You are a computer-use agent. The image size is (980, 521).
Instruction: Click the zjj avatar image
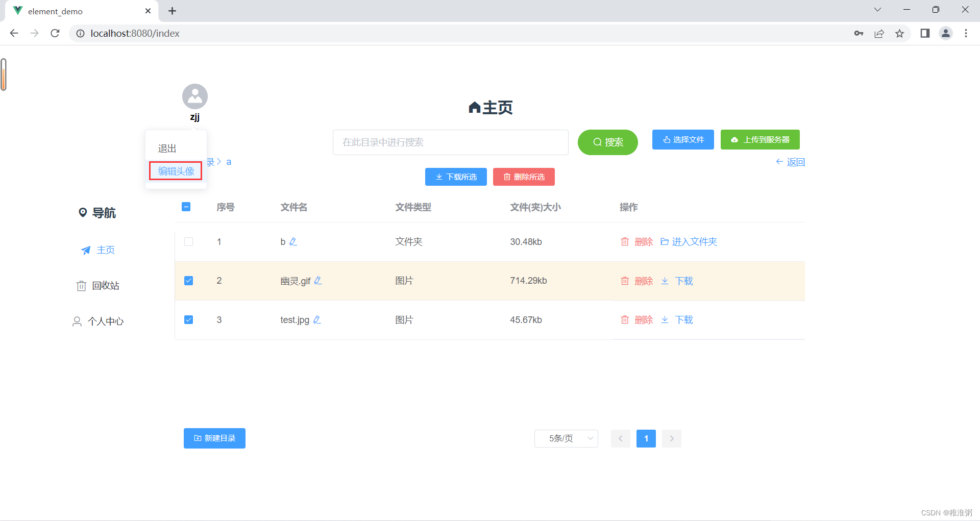pyautogui.click(x=195, y=96)
